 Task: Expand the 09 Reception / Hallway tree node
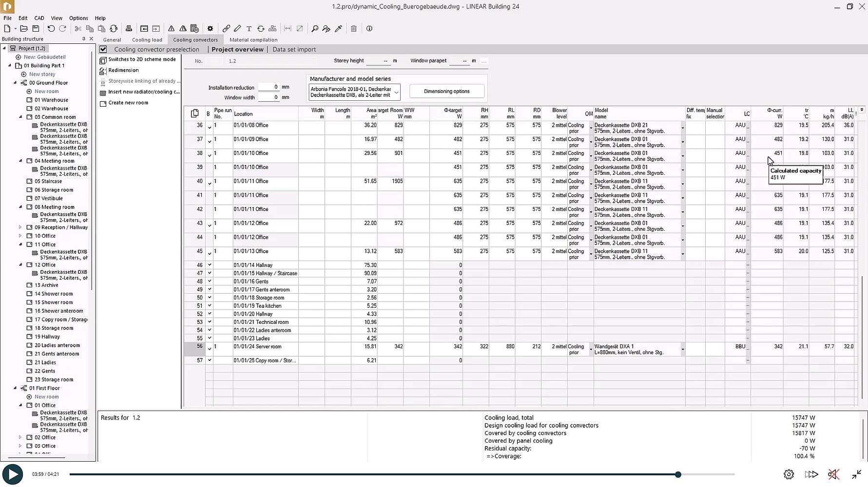[x=20, y=227]
